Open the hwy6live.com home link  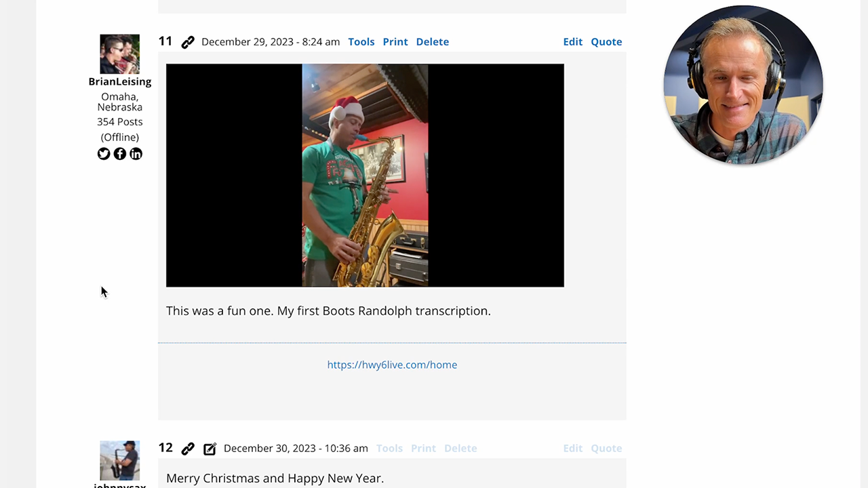click(392, 365)
